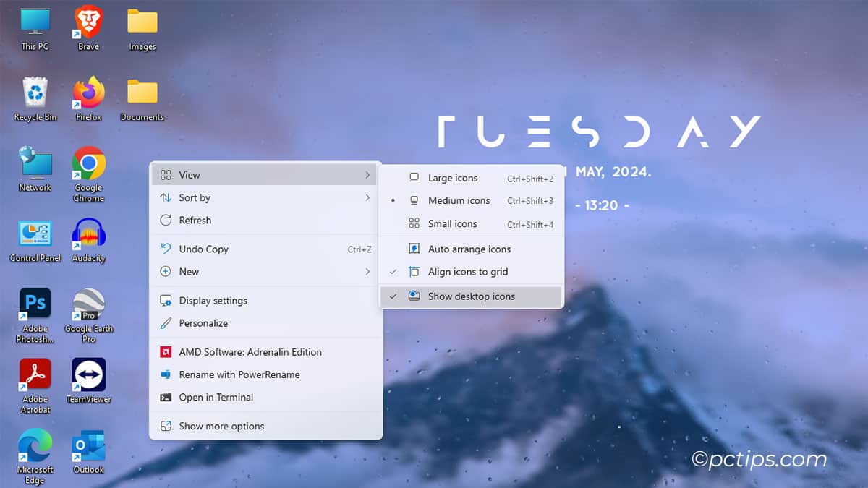Select TeamViewer desktop shortcut
Image resolution: width=868 pixels, height=488 pixels.
click(x=88, y=381)
